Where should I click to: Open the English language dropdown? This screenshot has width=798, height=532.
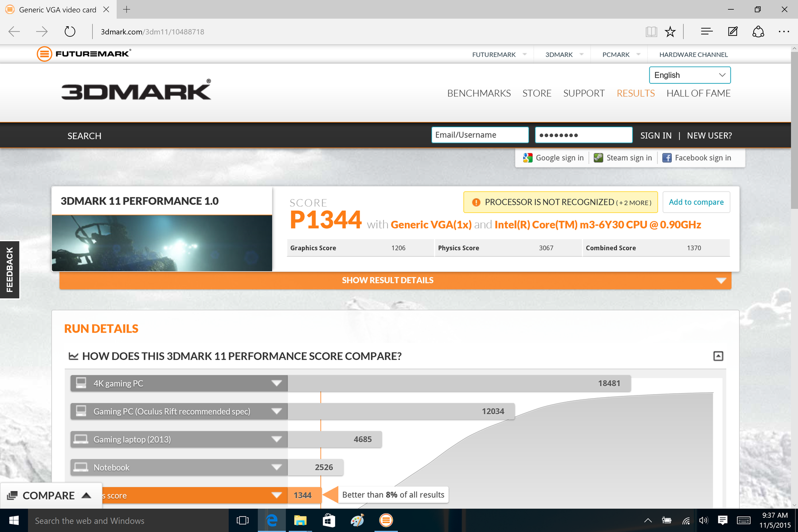pyautogui.click(x=689, y=75)
